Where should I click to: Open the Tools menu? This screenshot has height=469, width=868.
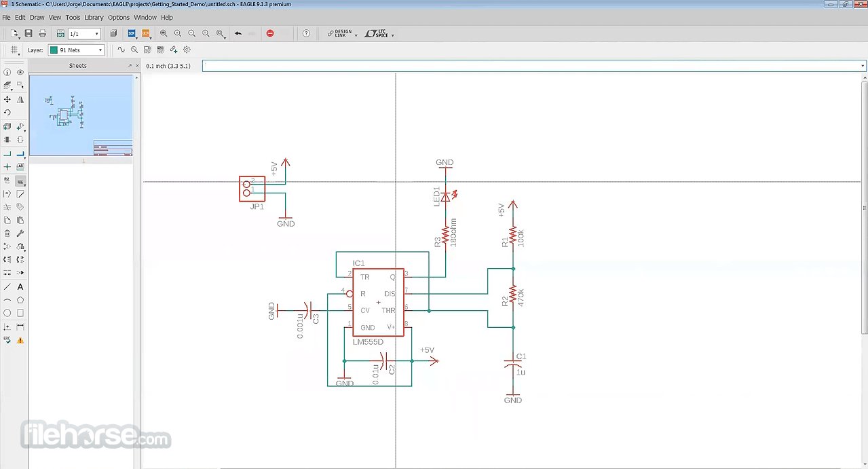click(x=73, y=18)
